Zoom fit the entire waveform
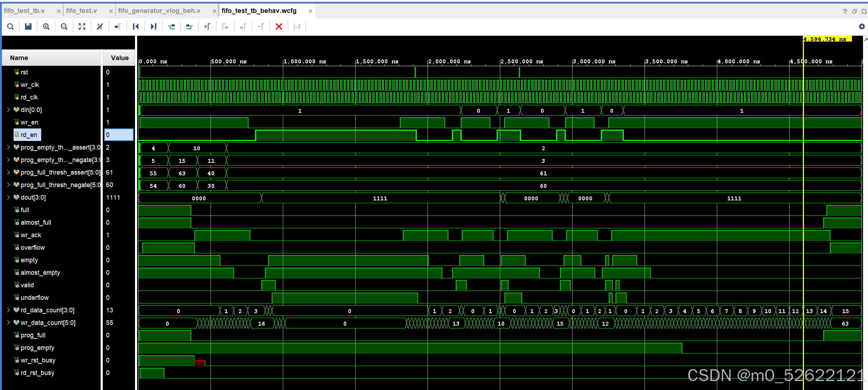Image resolution: width=868 pixels, height=390 pixels. [82, 26]
